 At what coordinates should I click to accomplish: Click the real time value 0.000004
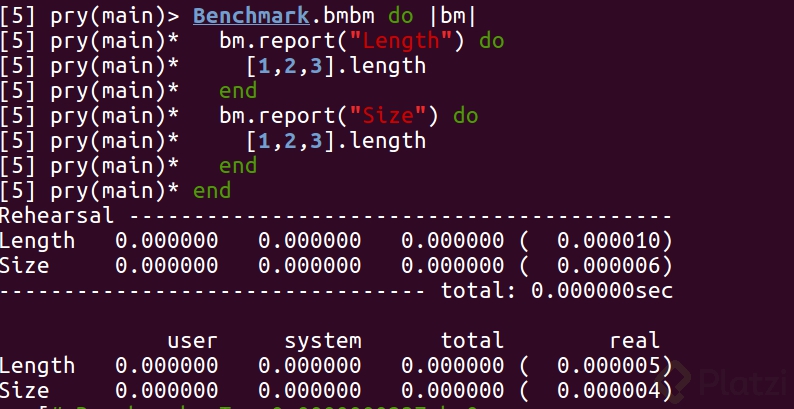pos(608,390)
